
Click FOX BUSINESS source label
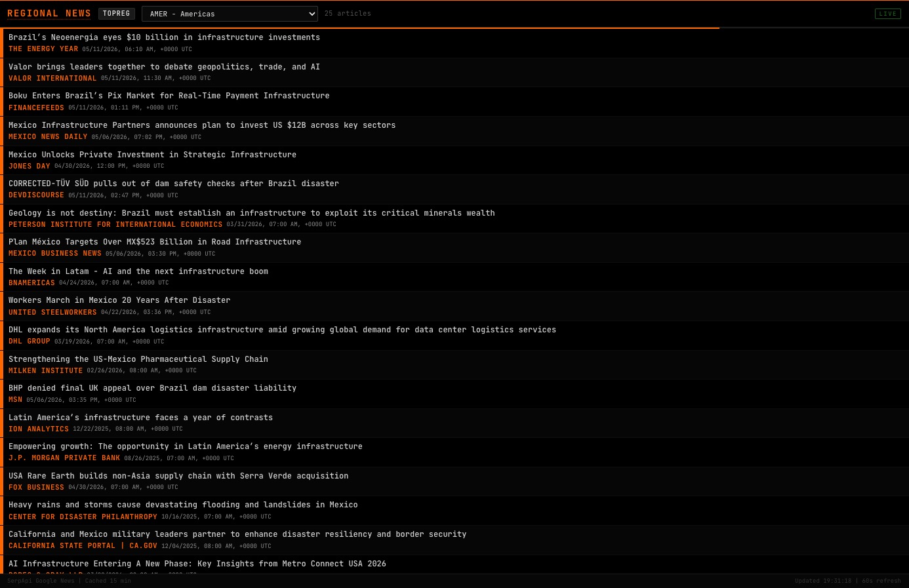36,488
